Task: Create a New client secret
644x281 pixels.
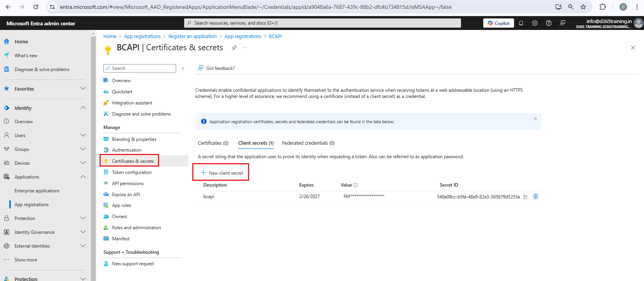Action: (x=222, y=173)
